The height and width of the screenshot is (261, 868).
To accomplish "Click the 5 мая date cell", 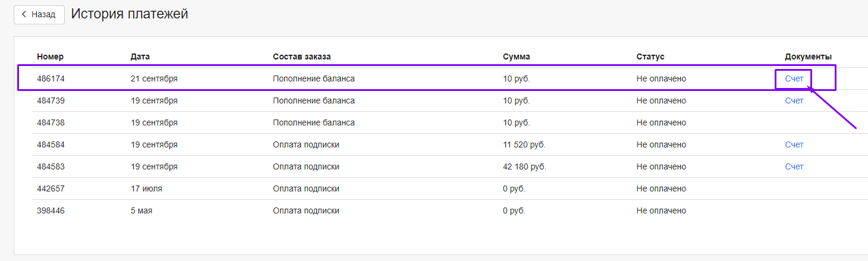I will (142, 210).
